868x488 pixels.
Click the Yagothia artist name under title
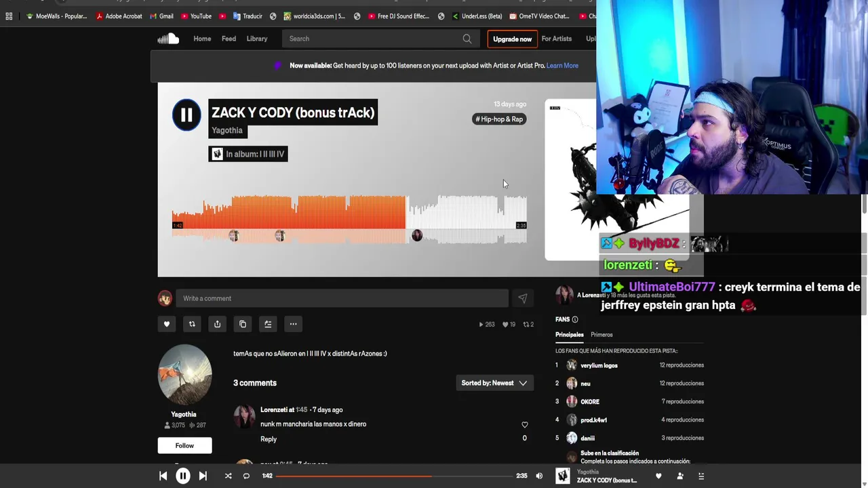[227, 131]
